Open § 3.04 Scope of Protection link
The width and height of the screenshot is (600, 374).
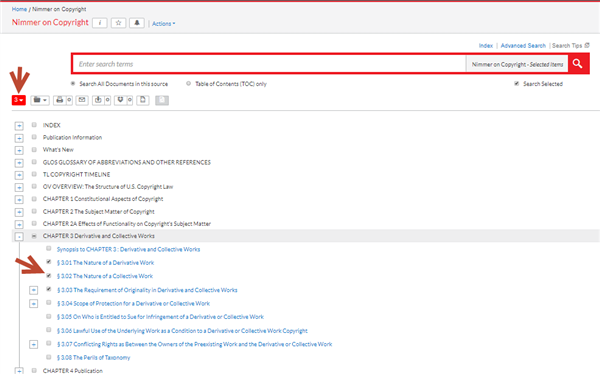[133, 304]
